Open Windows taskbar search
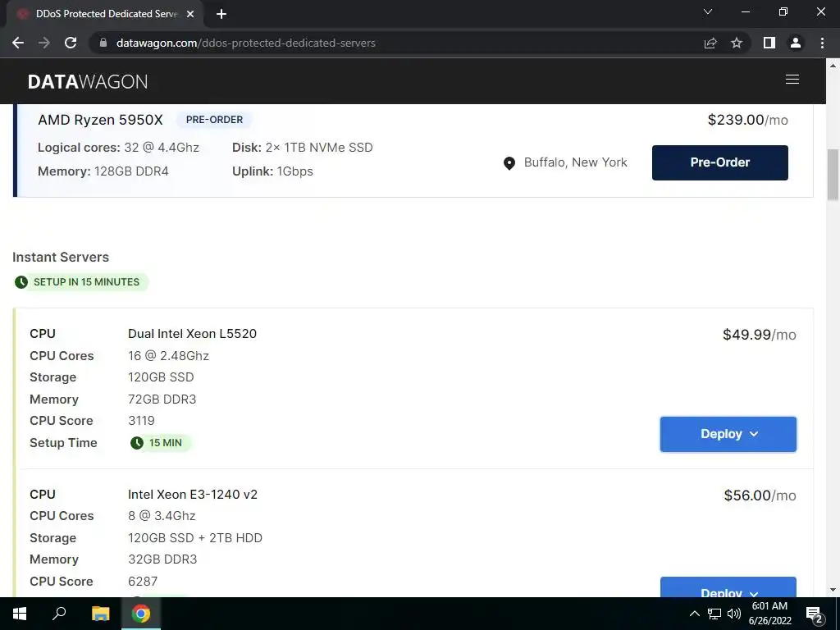 pos(59,614)
